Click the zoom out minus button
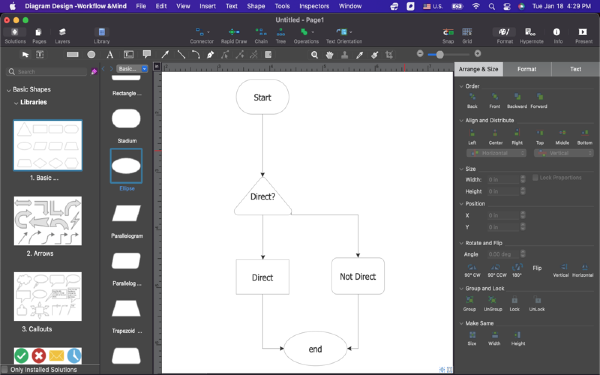The height and width of the screenshot is (375, 600). coord(420,54)
